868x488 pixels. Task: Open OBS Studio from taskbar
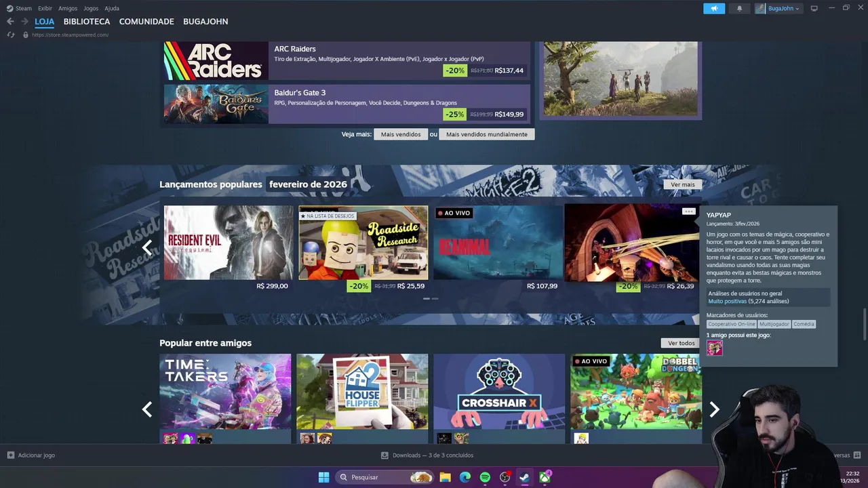(505, 477)
